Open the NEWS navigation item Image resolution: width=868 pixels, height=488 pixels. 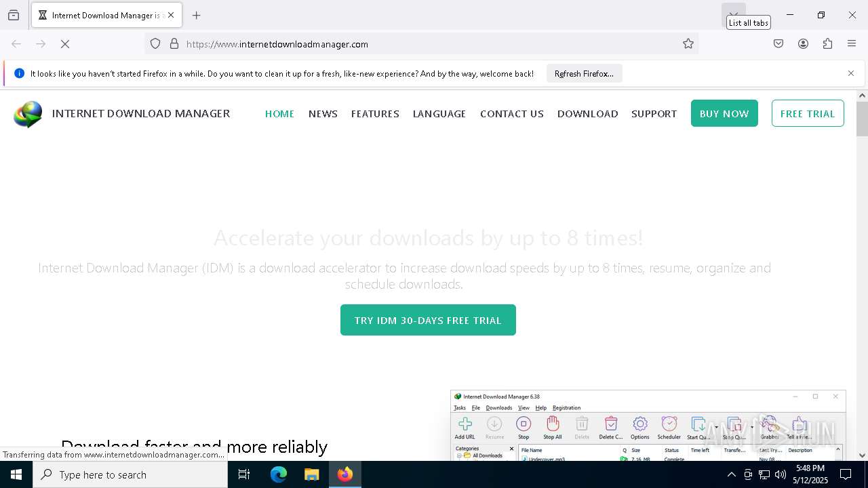323,114
